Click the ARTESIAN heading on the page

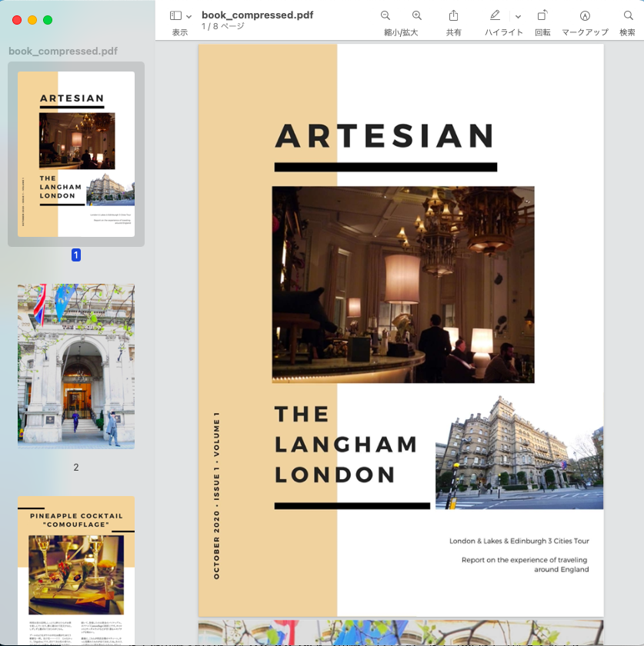pyautogui.click(x=384, y=136)
